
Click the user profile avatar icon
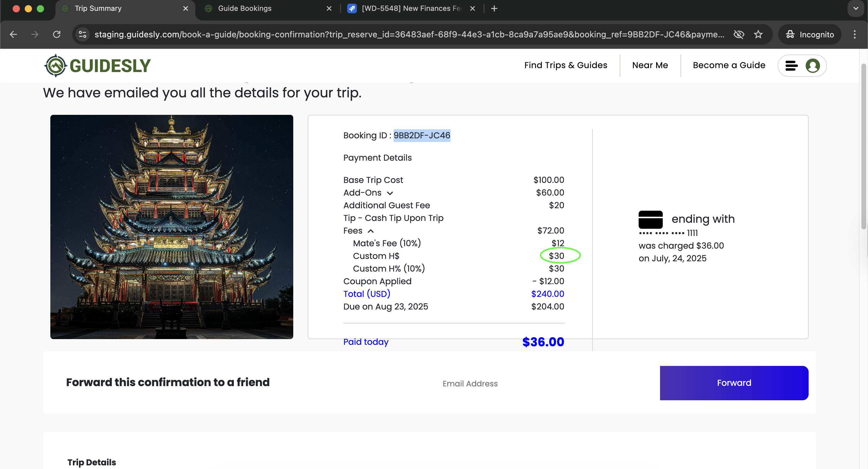tap(813, 65)
